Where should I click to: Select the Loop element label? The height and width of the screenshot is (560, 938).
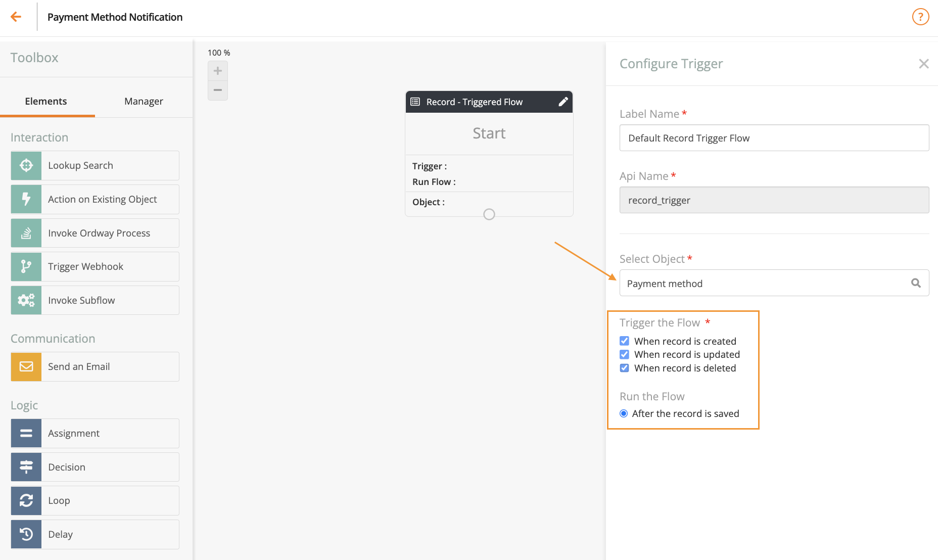coord(59,500)
